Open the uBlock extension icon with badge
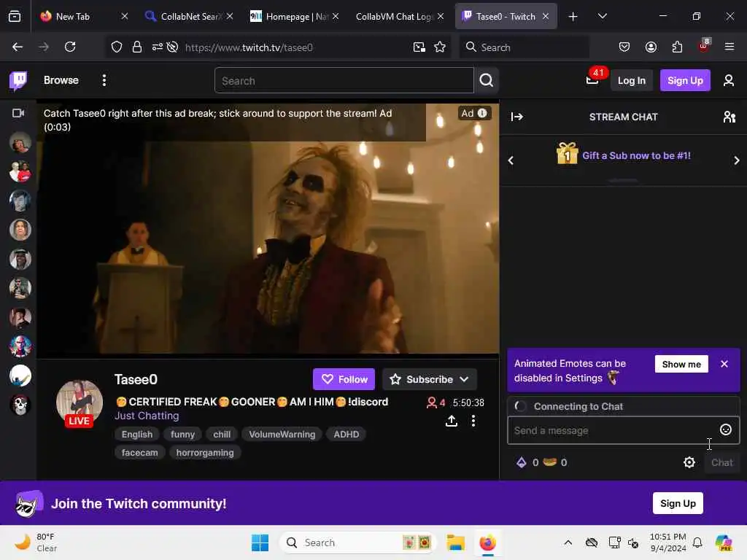 tap(704, 46)
